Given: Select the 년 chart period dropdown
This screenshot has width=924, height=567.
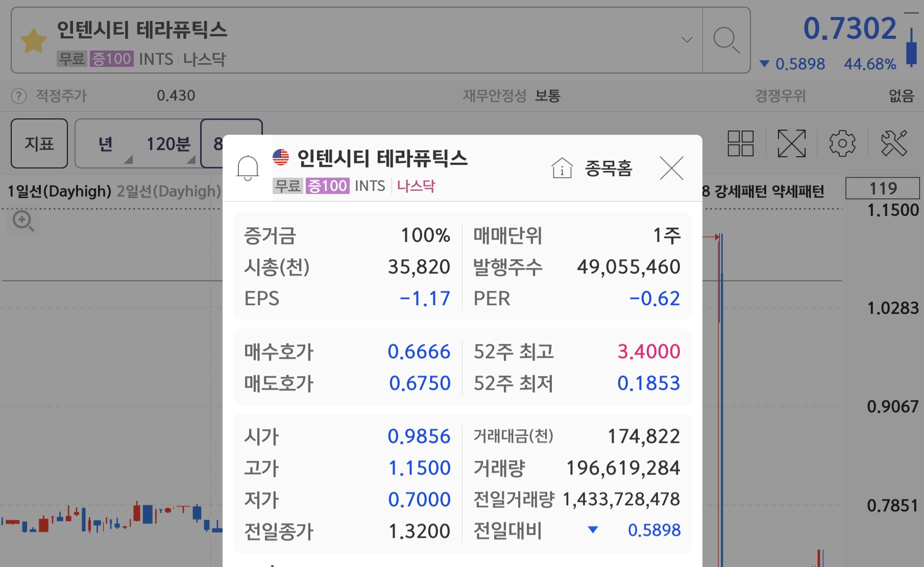Looking at the screenshot, I should click(106, 144).
